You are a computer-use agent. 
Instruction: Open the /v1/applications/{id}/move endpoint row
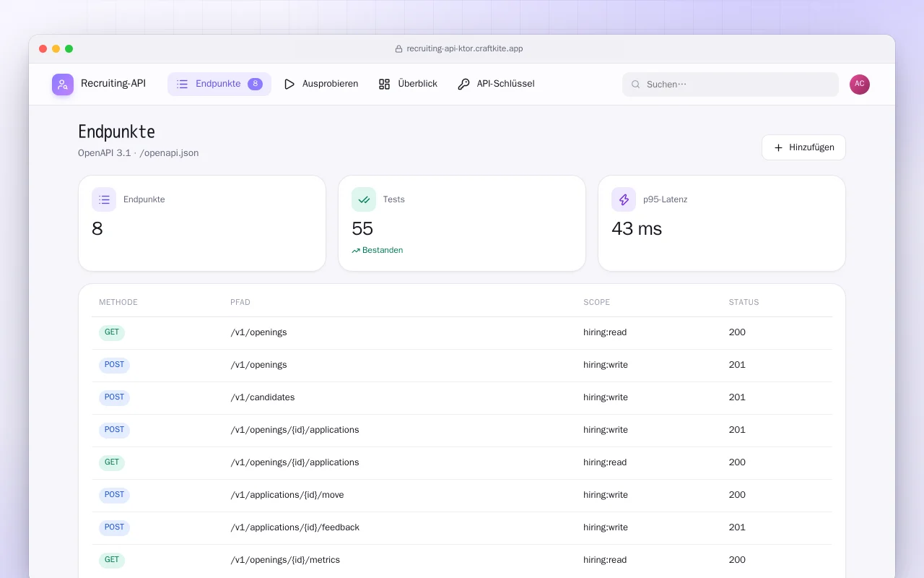462,496
